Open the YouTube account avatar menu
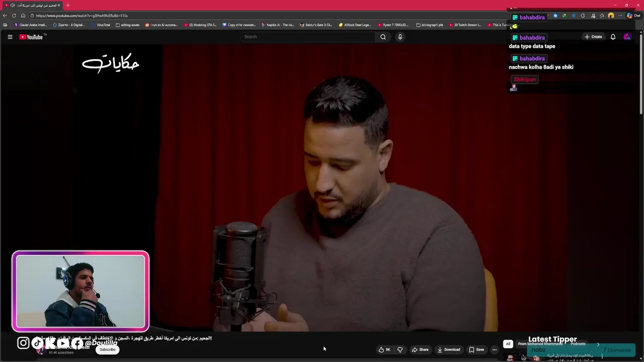The height and width of the screenshot is (362, 644). 627,37
